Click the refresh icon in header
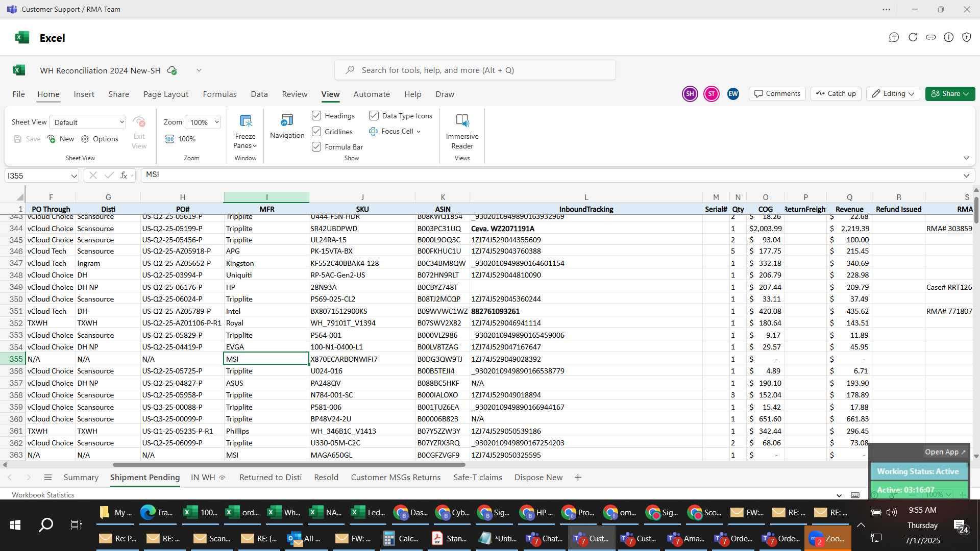 [913, 37]
